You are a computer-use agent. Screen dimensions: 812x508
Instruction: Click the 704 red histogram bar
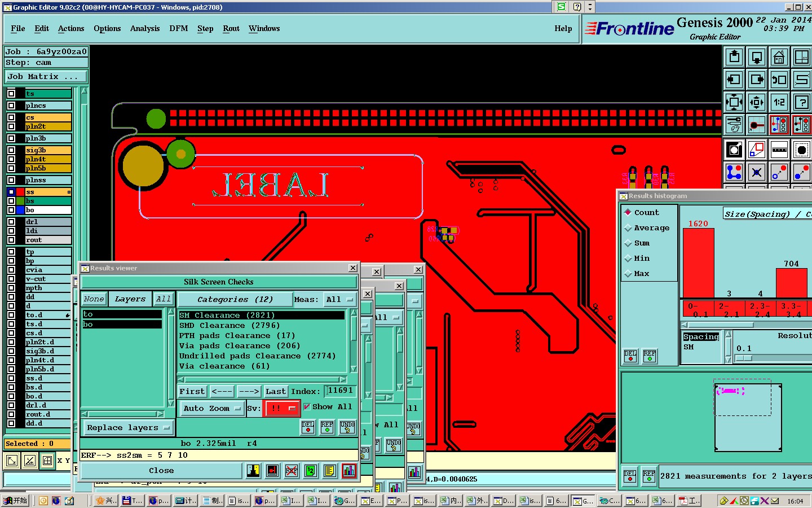pyautogui.click(x=791, y=283)
